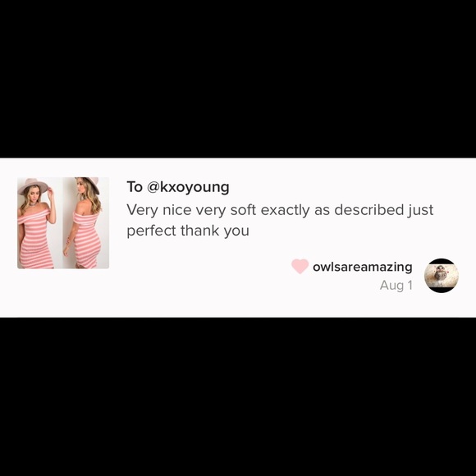Select the 'Very nice very soft' review text
The image size is (476, 476).
[191, 210]
